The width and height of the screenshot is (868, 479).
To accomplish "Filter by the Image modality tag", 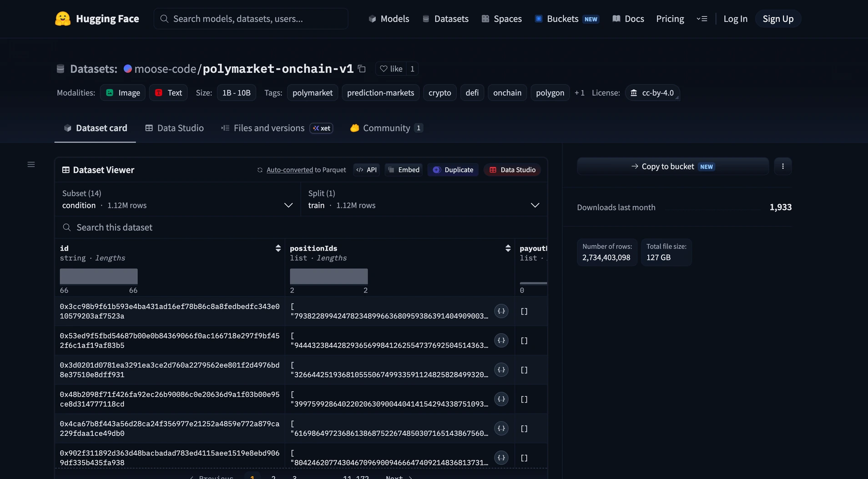I will tap(123, 93).
